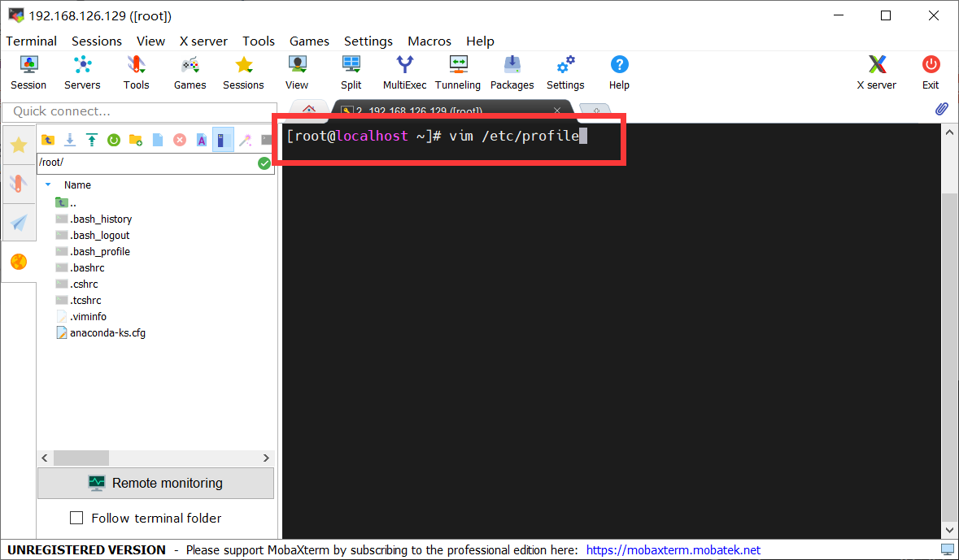Open the X server menu

point(203,41)
